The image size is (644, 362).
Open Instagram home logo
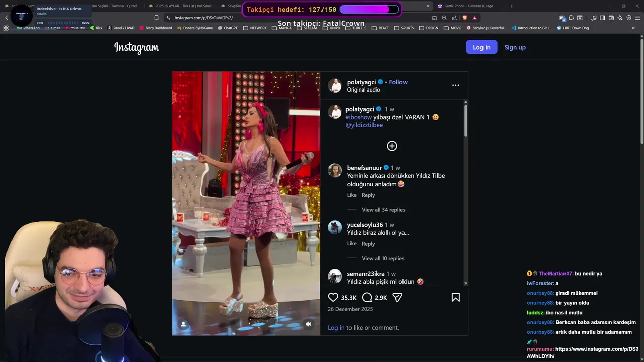click(137, 47)
